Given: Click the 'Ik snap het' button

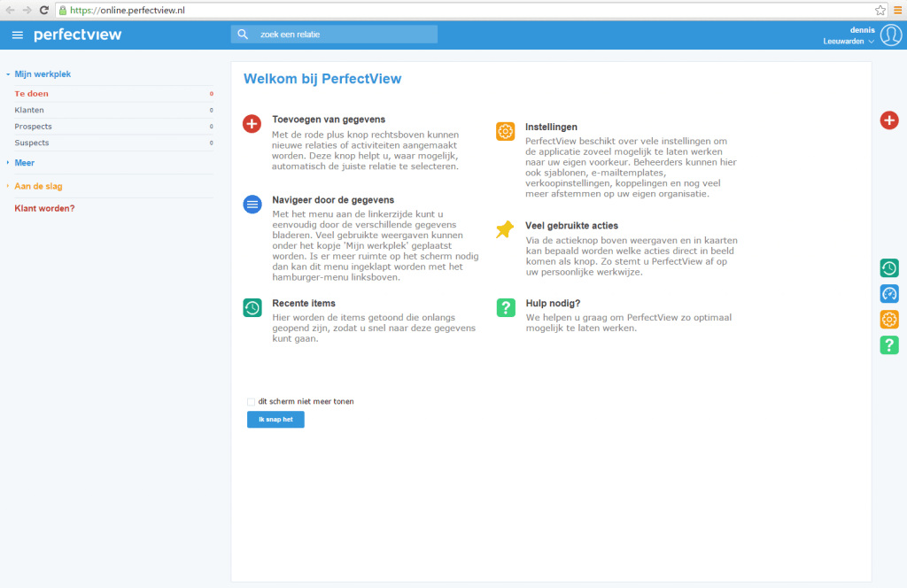Looking at the screenshot, I should click(275, 420).
